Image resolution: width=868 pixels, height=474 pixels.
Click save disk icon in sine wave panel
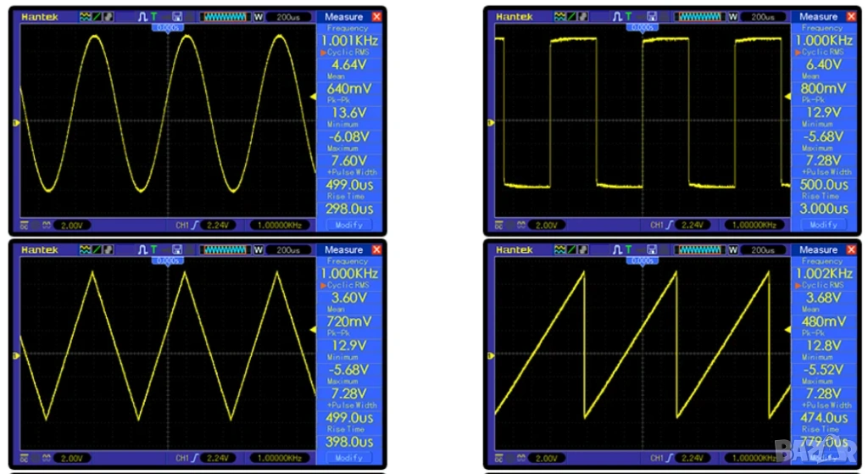point(177,17)
